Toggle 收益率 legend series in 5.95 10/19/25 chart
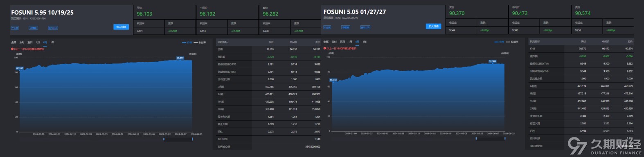 pos(200,43)
